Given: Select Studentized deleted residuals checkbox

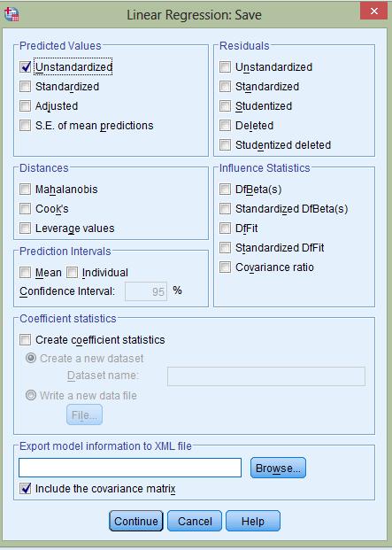Looking at the screenshot, I should click(226, 145).
